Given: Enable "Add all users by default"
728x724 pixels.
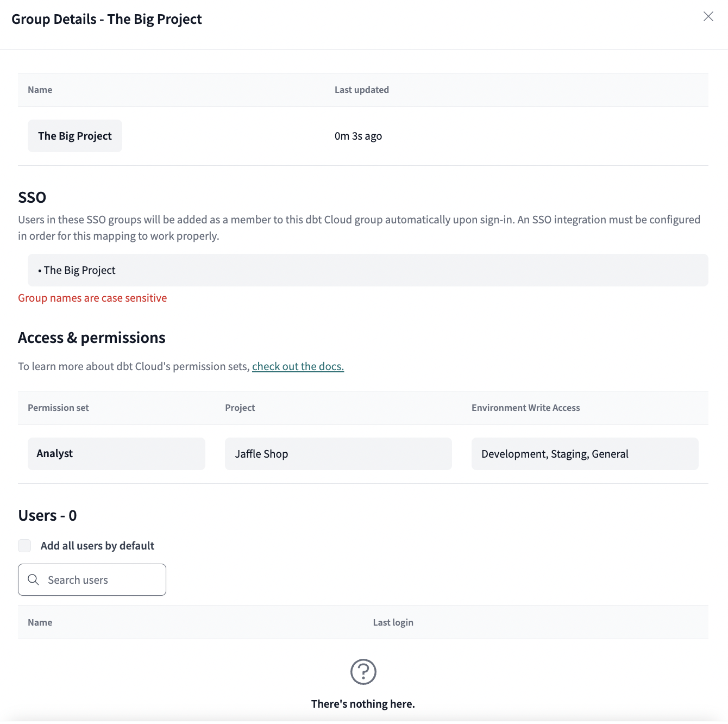Looking at the screenshot, I should click(24, 545).
